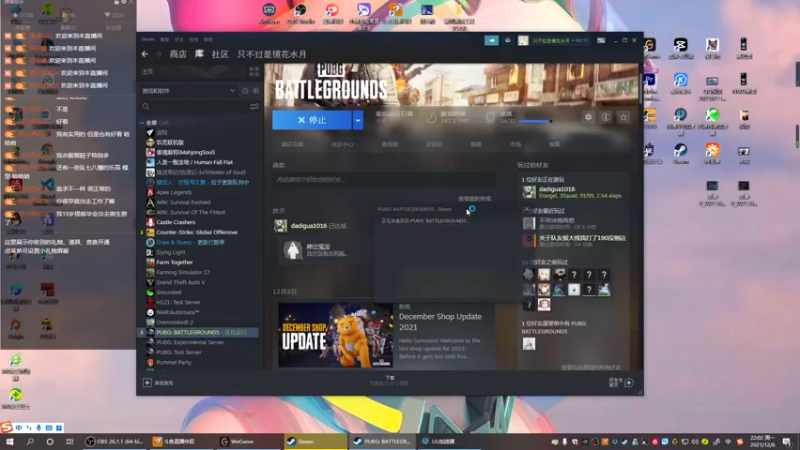Screen dimensions: 800x450
Task: Open friends and chat icon at bottom right
Action: (x=629, y=383)
